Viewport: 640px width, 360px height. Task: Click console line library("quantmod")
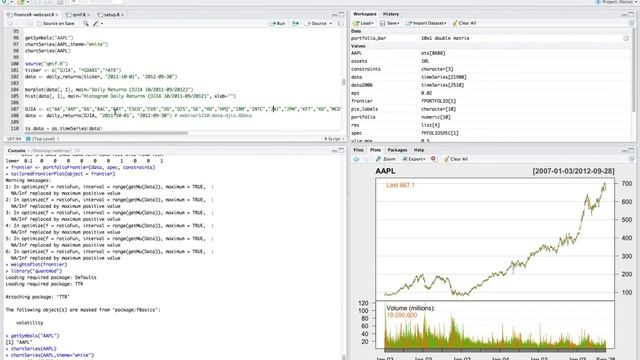36,271
